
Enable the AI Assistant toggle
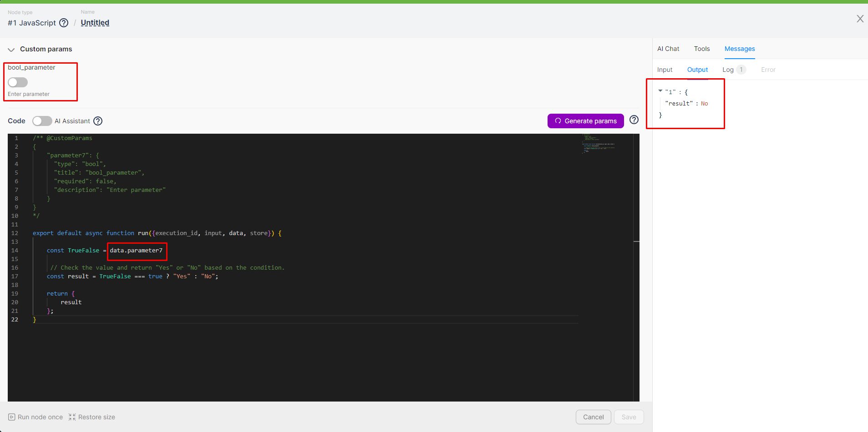pyautogui.click(x=42, y=121)
